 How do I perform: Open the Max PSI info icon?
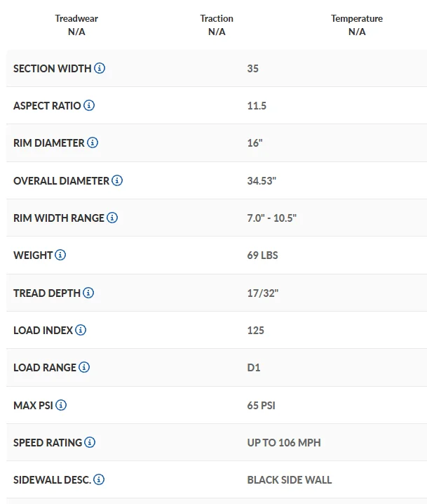click(x=61, y=405)
